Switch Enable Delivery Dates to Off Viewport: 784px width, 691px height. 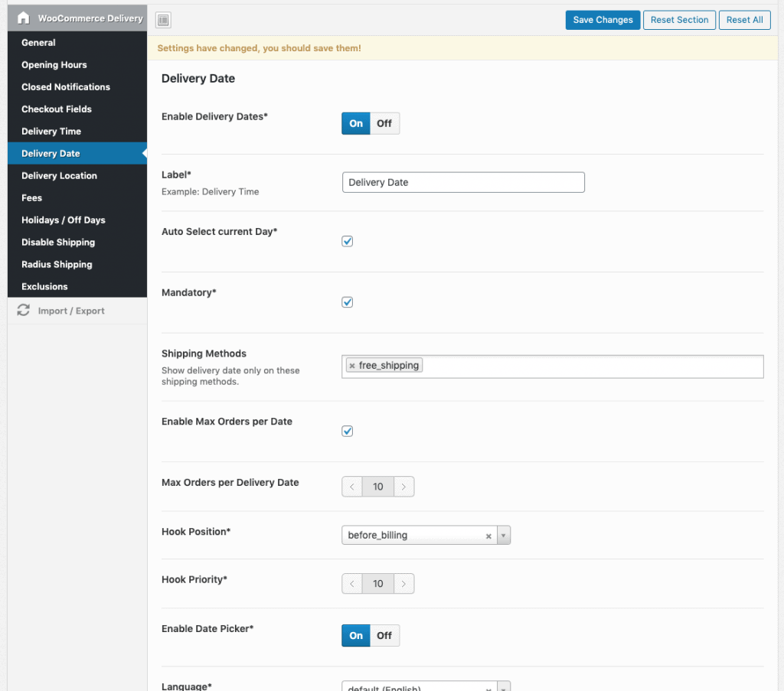[384, 123]
